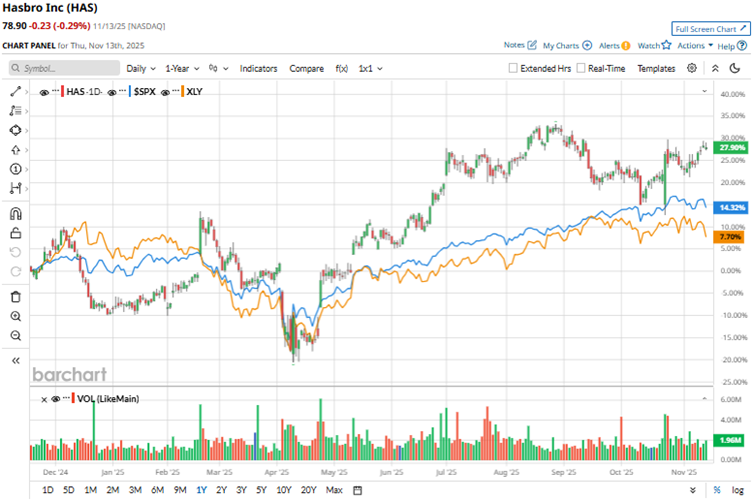Click the HAS red color swatch
Screen dimensions: 752x500
pyautogui.click(x=62, y=91)
